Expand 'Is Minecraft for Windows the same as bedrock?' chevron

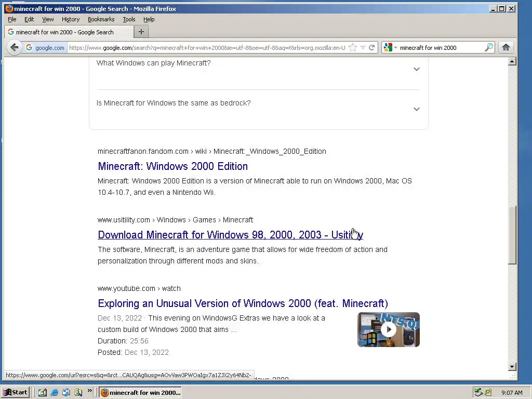click(x=417, y=109)
